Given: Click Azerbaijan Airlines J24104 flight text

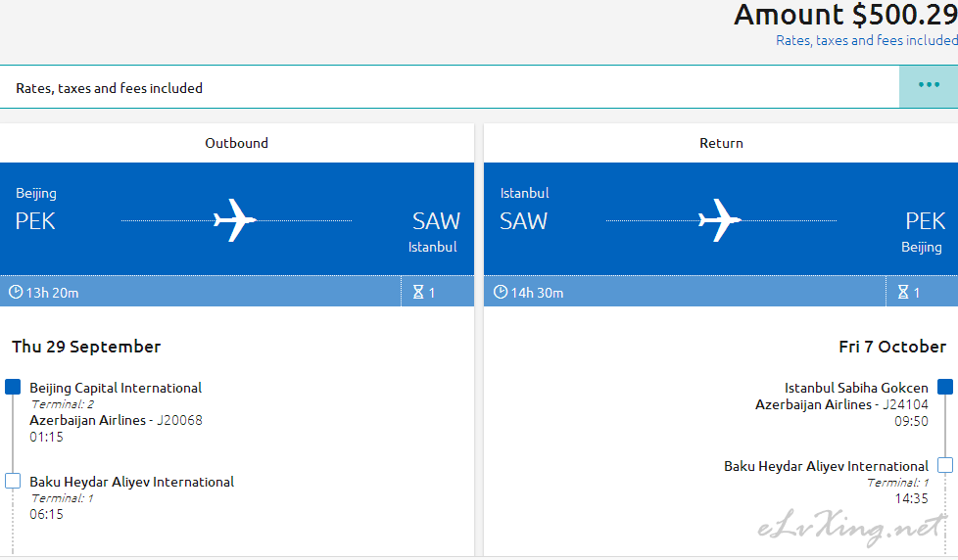Looking at the screenshot, I should click(x=841, y=404).
